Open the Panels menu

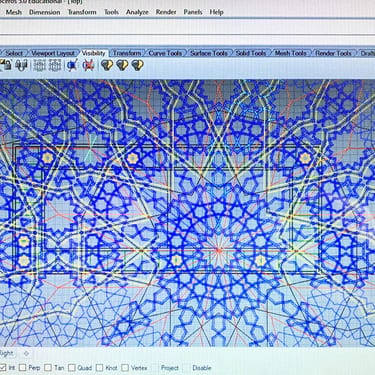tap(193, 12)
